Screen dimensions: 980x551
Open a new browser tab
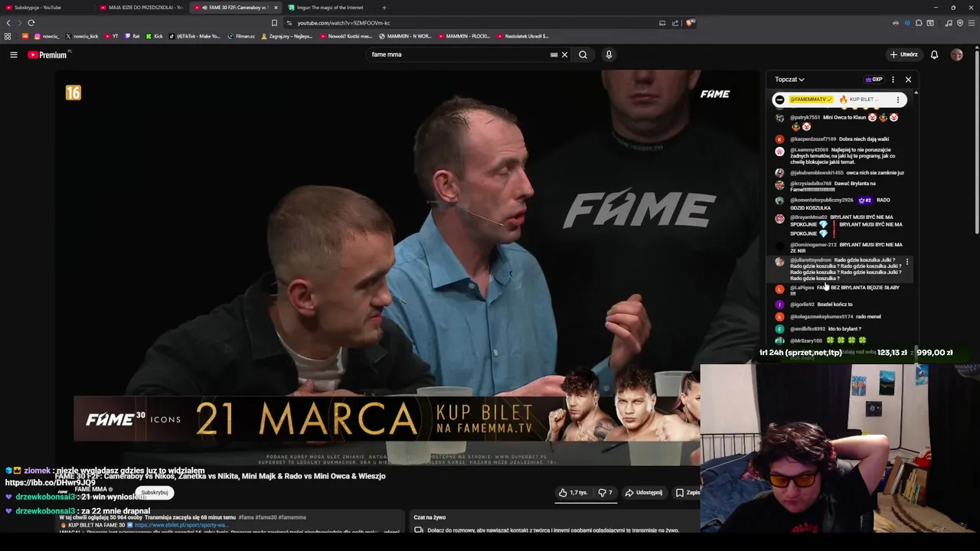click(x=384, y=8)
